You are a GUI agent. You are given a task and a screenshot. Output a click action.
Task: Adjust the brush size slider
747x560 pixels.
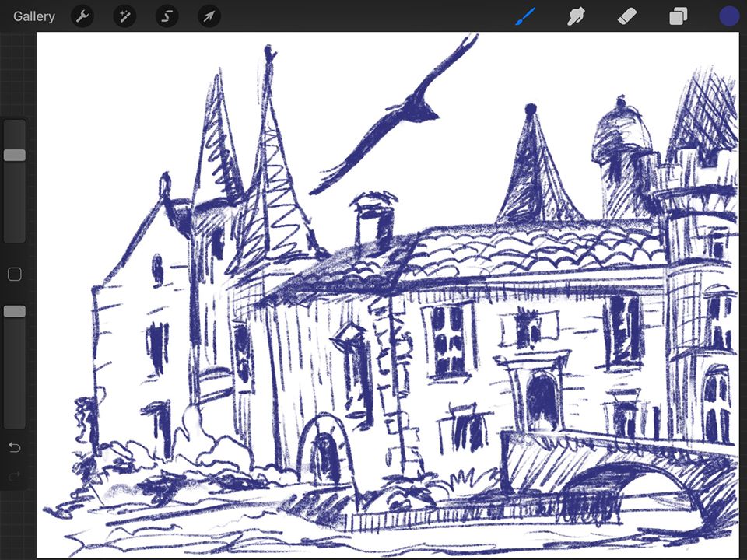click(15, 155)
